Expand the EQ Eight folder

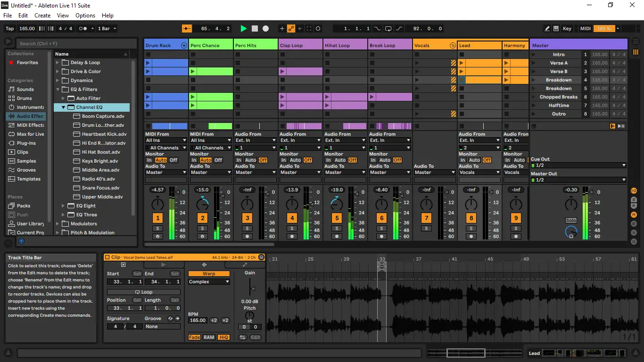tap(64, 206)
